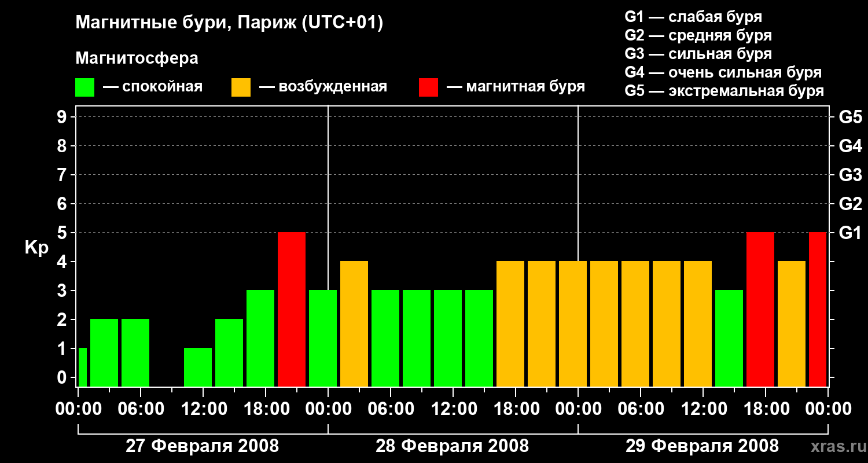868x463 pixels.
Task: Click the 'G4 — очень сильная буря' legend line
Action: tap(723, 72)
